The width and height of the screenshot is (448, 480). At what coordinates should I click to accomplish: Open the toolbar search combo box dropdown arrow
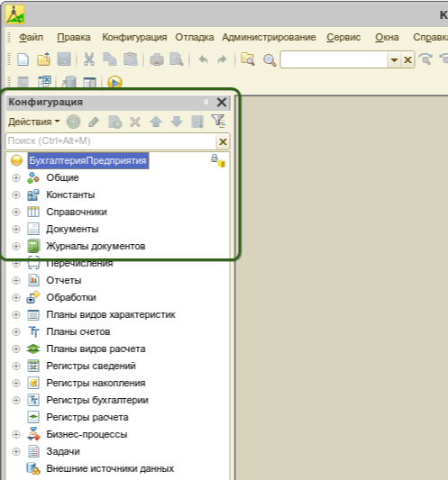(395, 59)
